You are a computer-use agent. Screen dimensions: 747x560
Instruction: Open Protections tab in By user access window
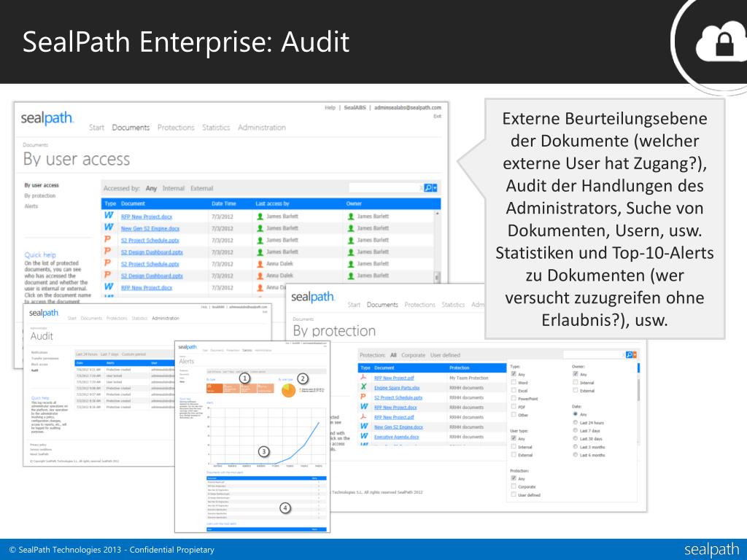point(176,128)
